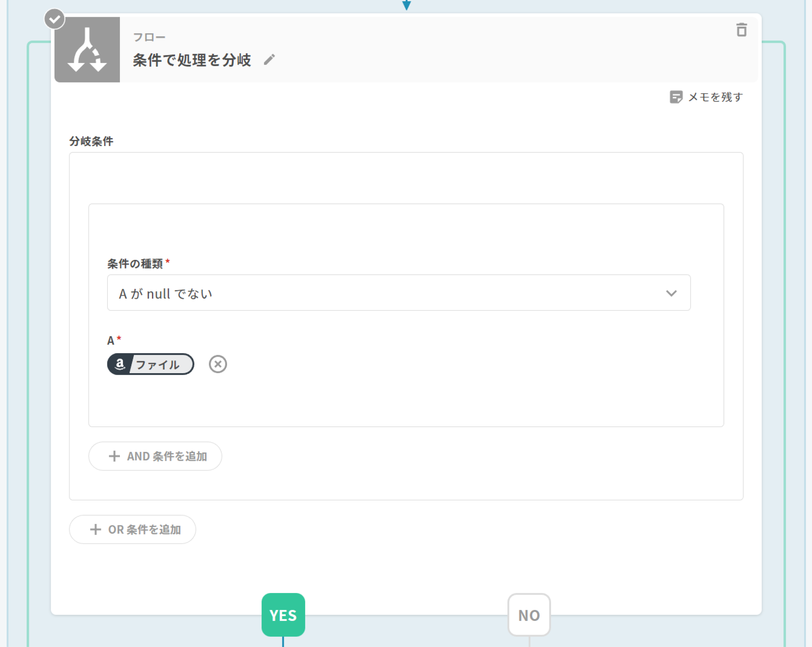This screenshot has width=812, height=647.
Task: Click the branch flow step icon
Action: pyautogui.click(x=87, y=50)
